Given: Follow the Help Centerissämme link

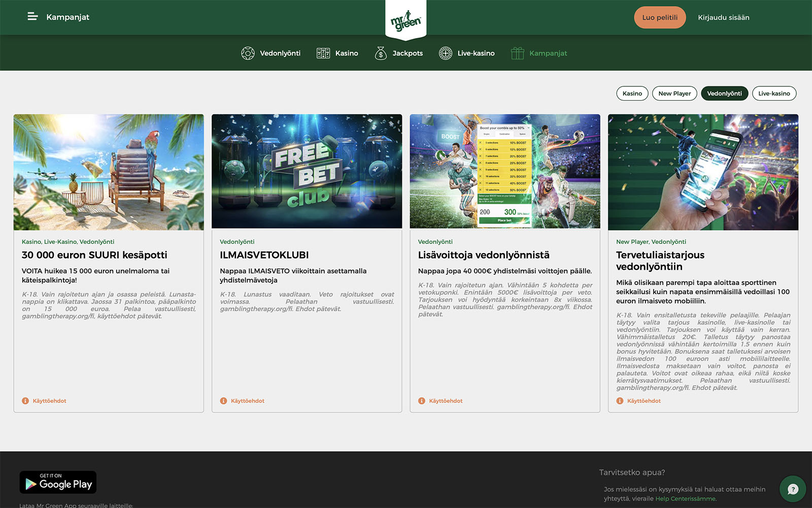Looking at the screenshot, I should click(x=685, y=499).
